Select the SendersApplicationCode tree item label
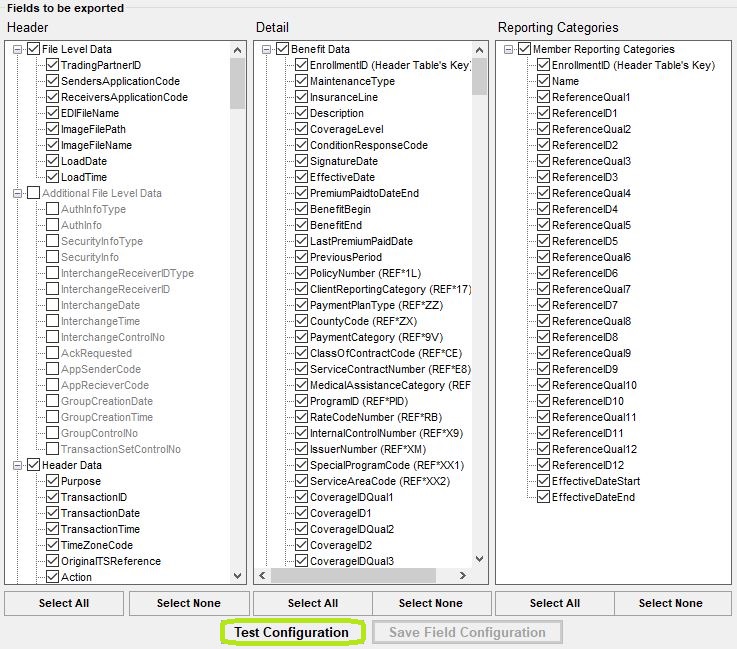This screenshot has width=737, height=649. pos(120,81)
